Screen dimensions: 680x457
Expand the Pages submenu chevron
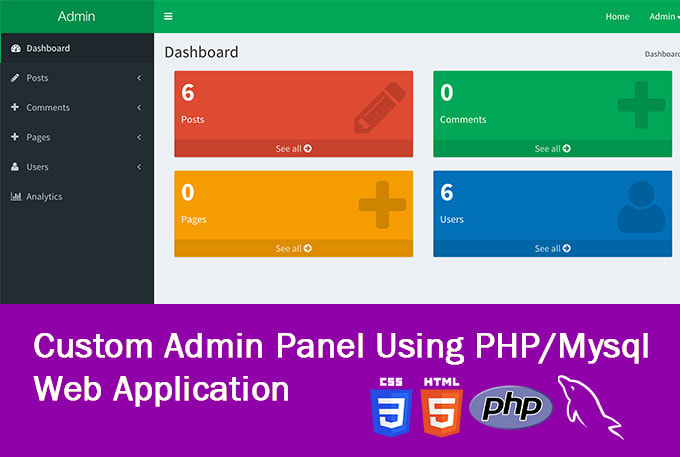click(x=139, y=137)
